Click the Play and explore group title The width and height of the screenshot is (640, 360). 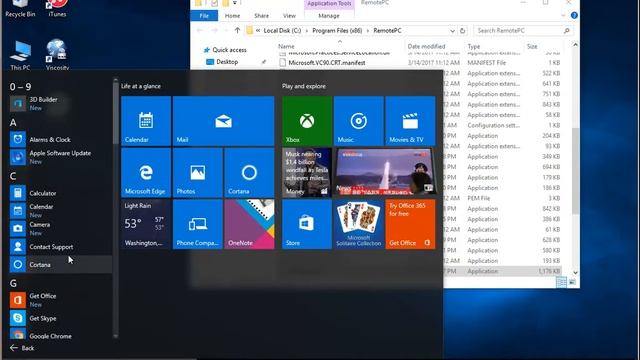304,86
